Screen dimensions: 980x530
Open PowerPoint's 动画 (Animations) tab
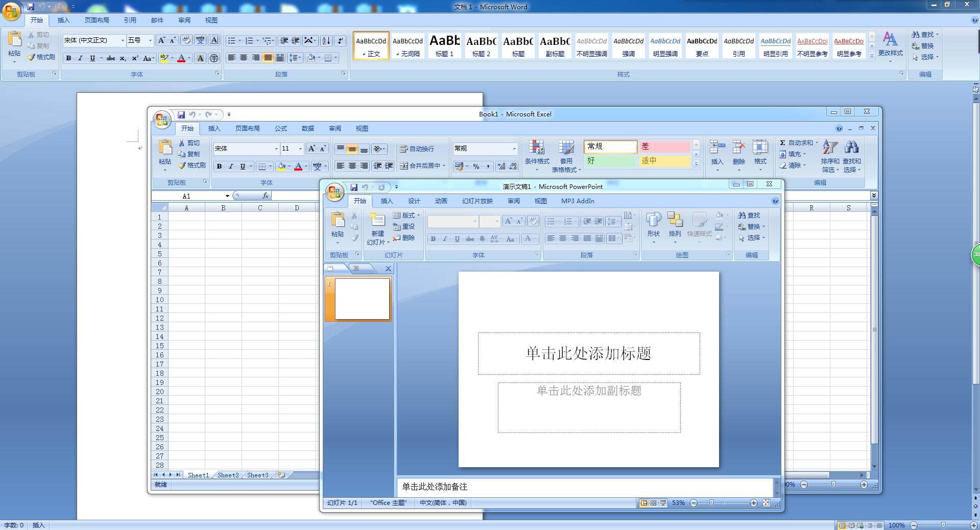pos(441,201)
